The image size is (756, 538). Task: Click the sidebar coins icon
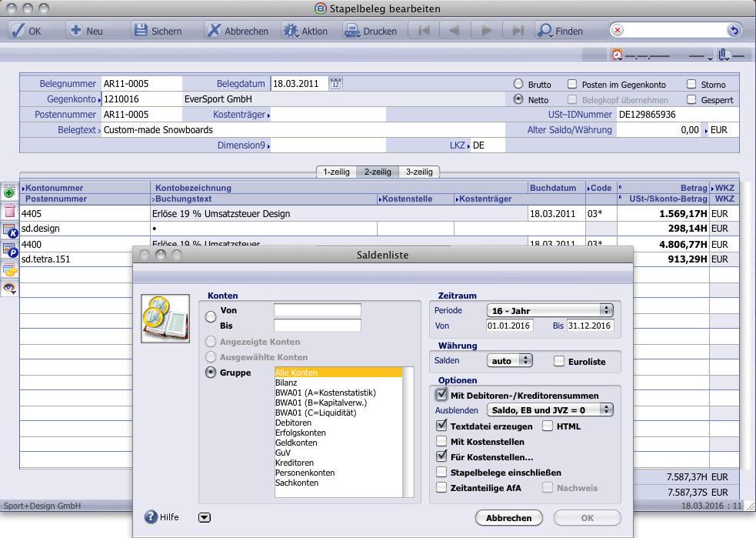click(10, 269)
